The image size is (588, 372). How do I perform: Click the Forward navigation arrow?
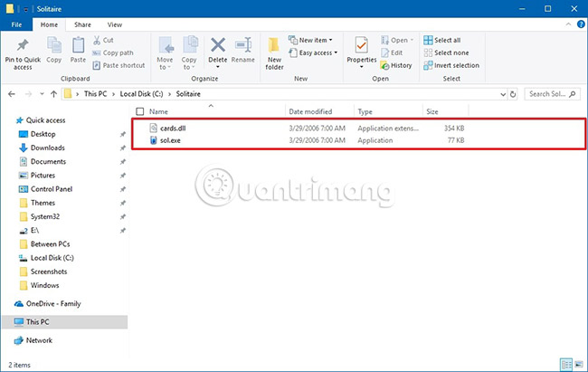pyautogui.click(x=28, y=94)
